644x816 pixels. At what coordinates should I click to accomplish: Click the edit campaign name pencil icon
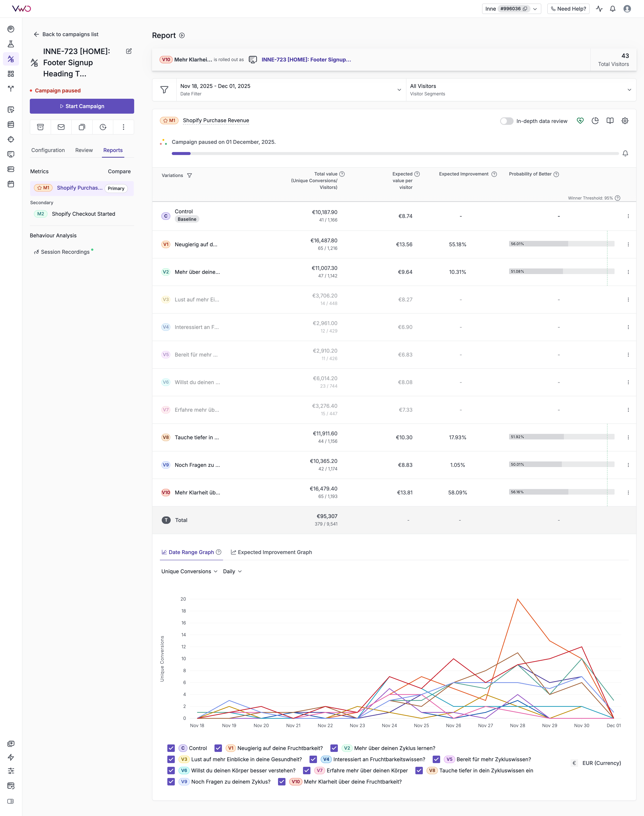coord(129,51)
